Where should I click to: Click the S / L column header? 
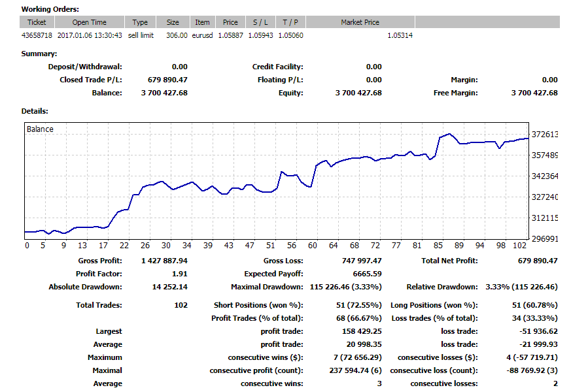(x=260, y=22)
